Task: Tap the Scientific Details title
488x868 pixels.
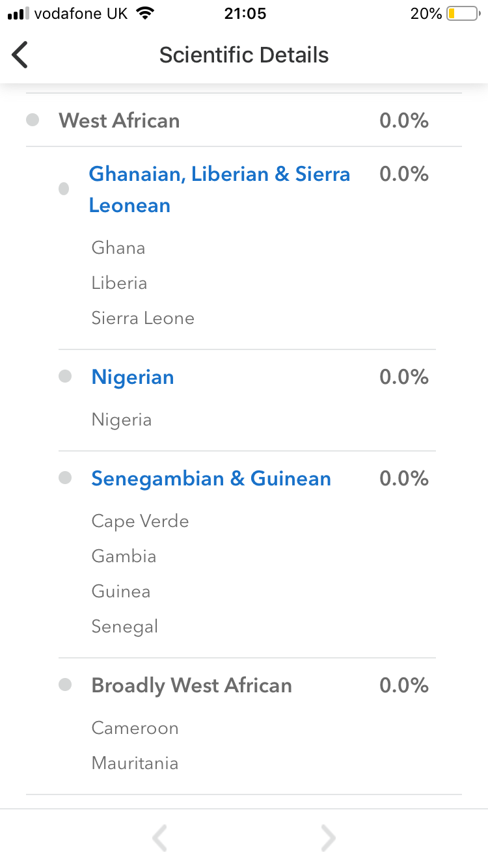Action: 244,55
